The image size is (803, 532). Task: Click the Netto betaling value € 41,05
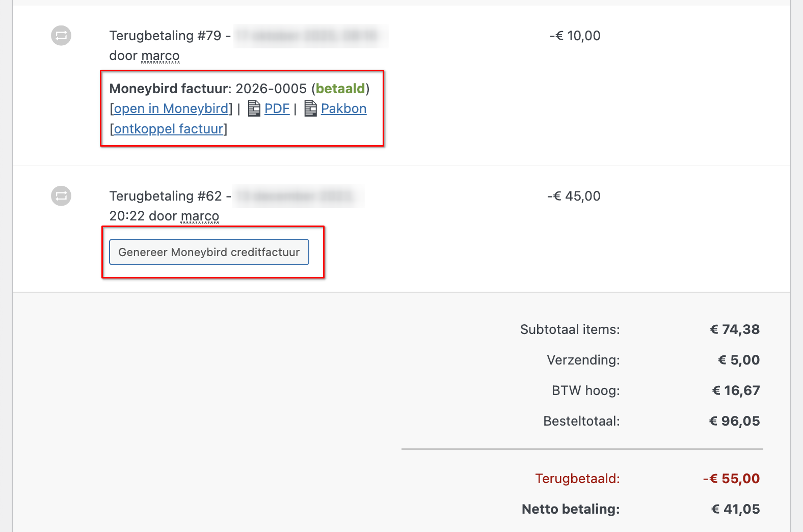pos(735,509)
